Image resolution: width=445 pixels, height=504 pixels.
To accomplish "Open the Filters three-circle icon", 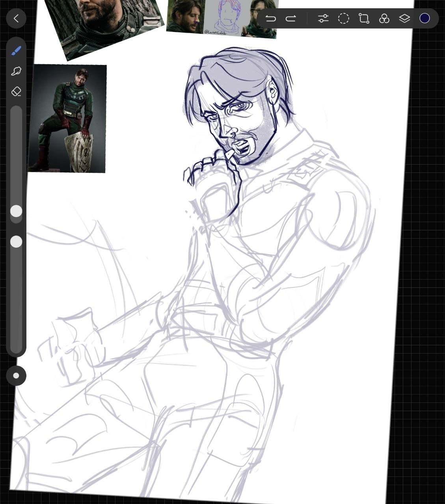I will 384,19.
